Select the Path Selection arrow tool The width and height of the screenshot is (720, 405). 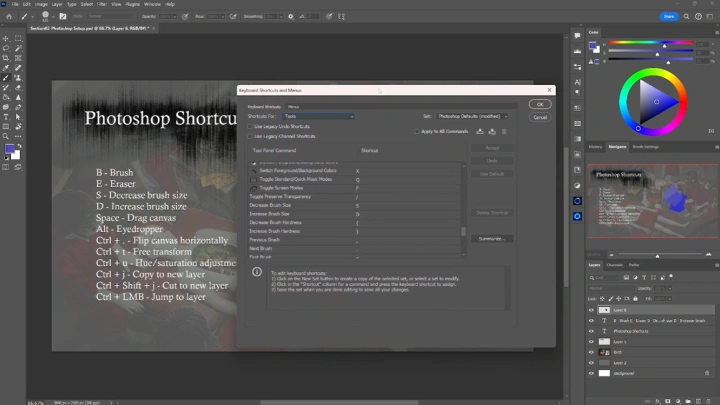pyautogui.click(x=18, y=117)
